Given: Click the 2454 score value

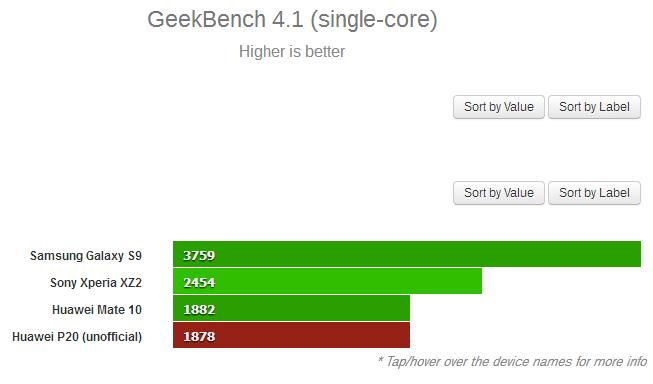Looking at the screenshot, I should pyautogui.click(x=199, y=282).
